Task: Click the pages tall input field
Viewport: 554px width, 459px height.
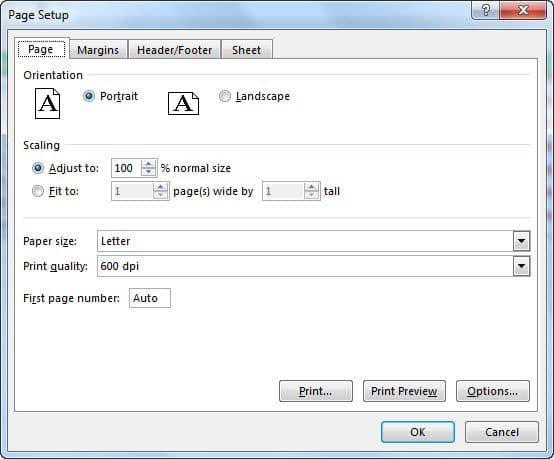Action: tap(283, 191)
